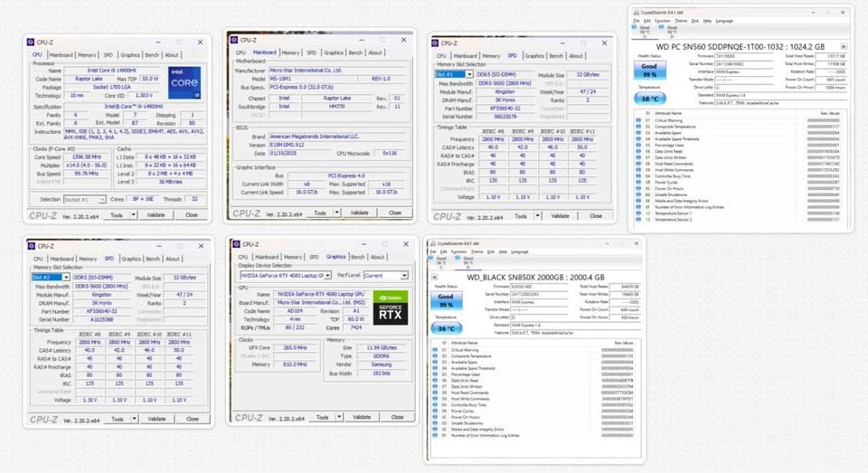Open NVIDIA GeForce RTX 4080 display device dropdown
Viewport: 868px width, 473px height.
[x=327, y=275]
